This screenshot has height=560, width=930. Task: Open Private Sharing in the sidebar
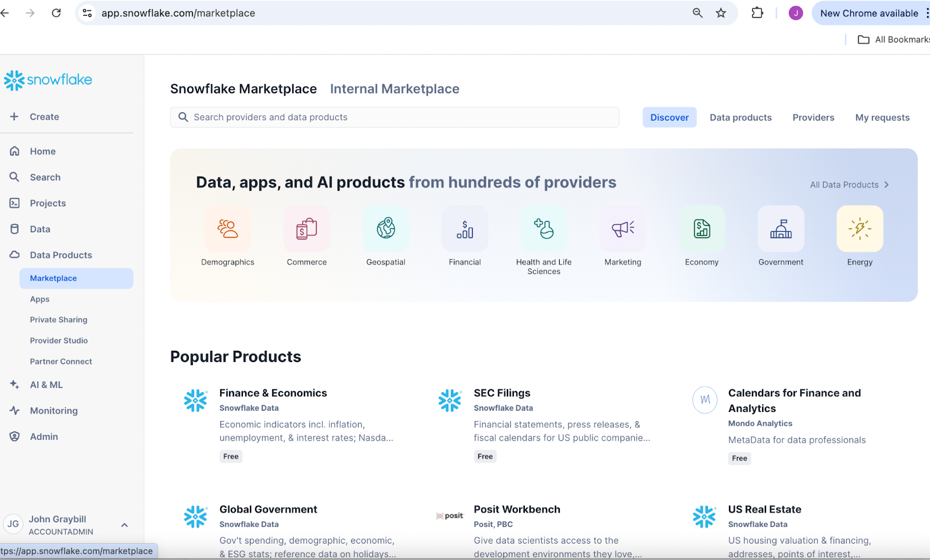tap(59, 320)
